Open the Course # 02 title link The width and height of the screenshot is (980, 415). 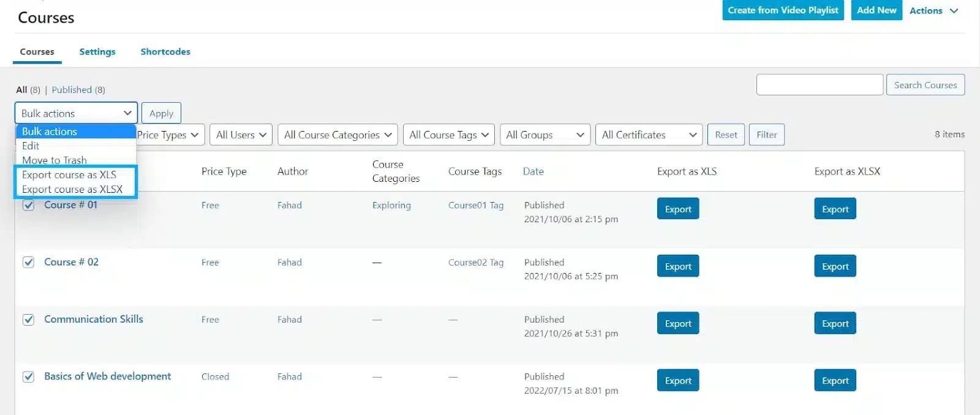coord(71,262)
